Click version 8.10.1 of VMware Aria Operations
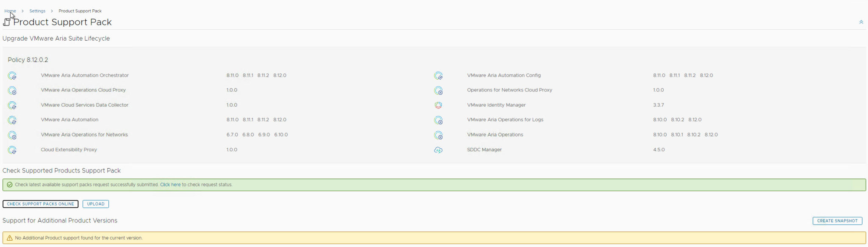The width and height of the screenshot is (868, 247). tap(677, 135)
